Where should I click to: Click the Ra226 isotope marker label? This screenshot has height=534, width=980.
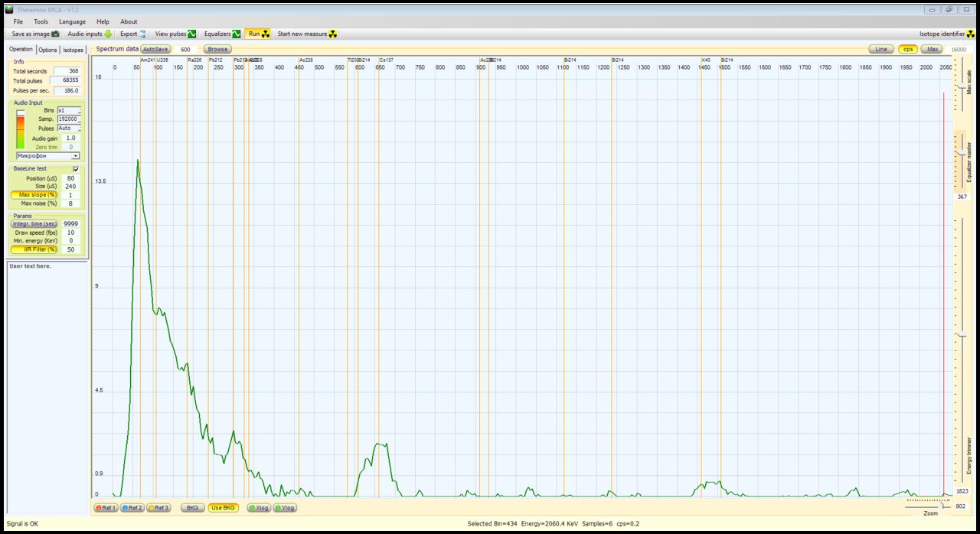pos(195,60)
